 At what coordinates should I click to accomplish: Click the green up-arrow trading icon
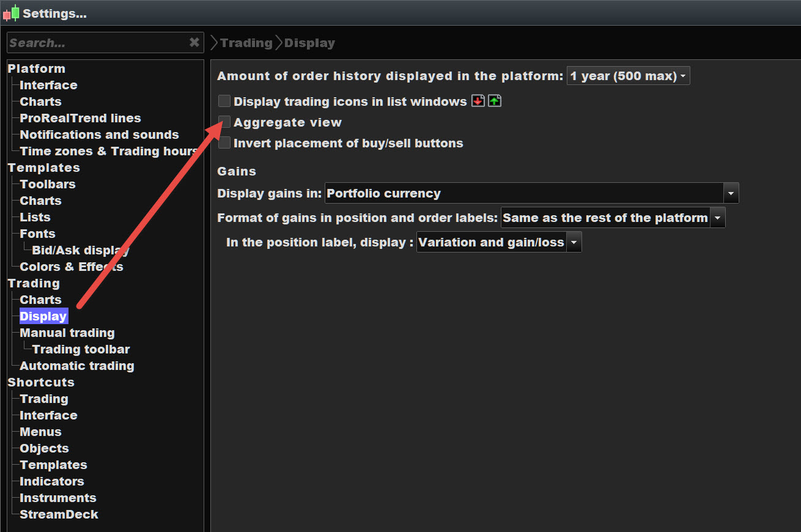[495, 101]
